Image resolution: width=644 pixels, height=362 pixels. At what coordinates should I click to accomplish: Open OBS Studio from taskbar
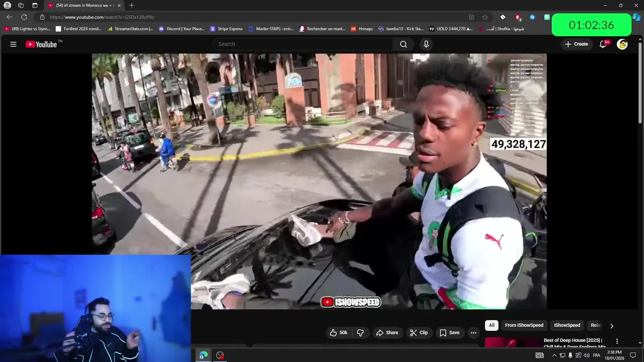(x=220, y=355)
